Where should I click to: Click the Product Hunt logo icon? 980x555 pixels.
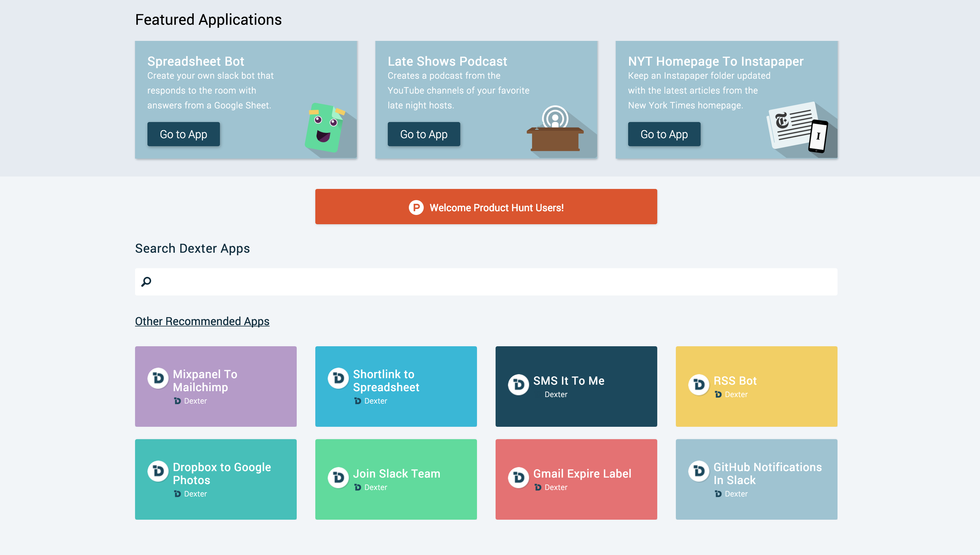pyautogui.click(x=416, y=208)
